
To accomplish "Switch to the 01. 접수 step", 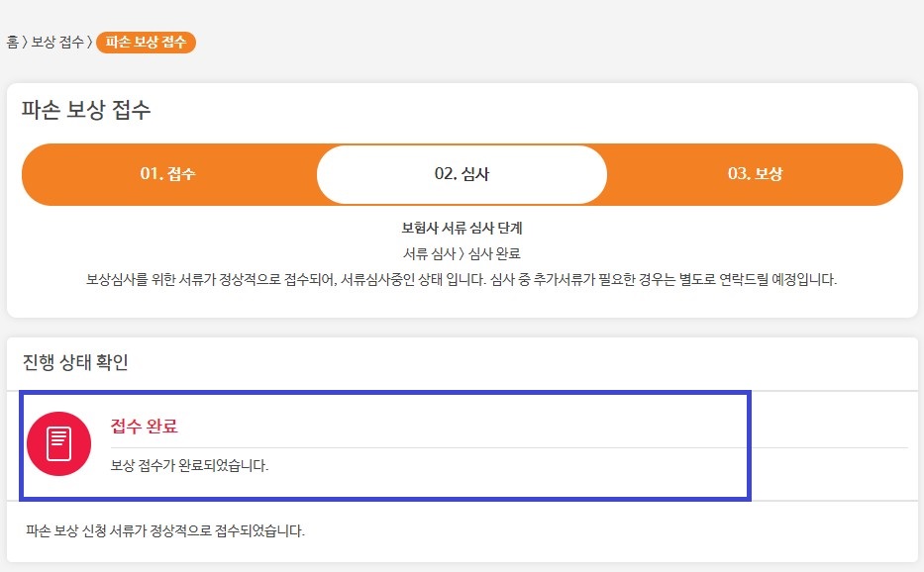I will pos(167,174).
